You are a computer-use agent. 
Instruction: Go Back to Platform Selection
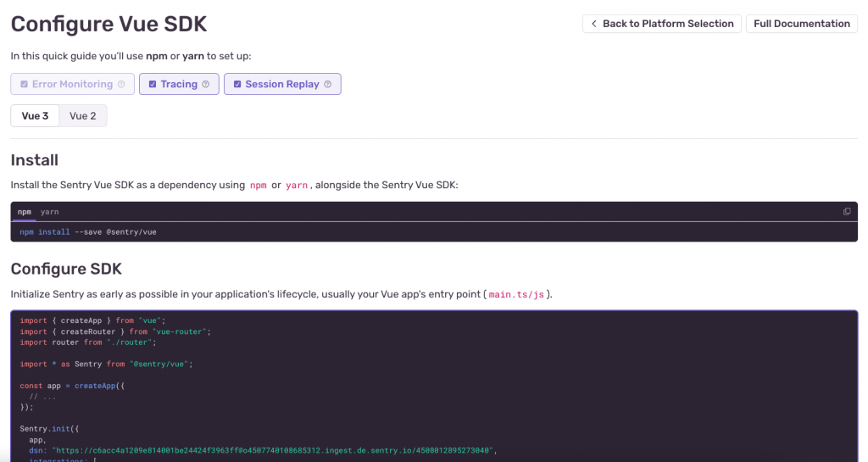661,24
